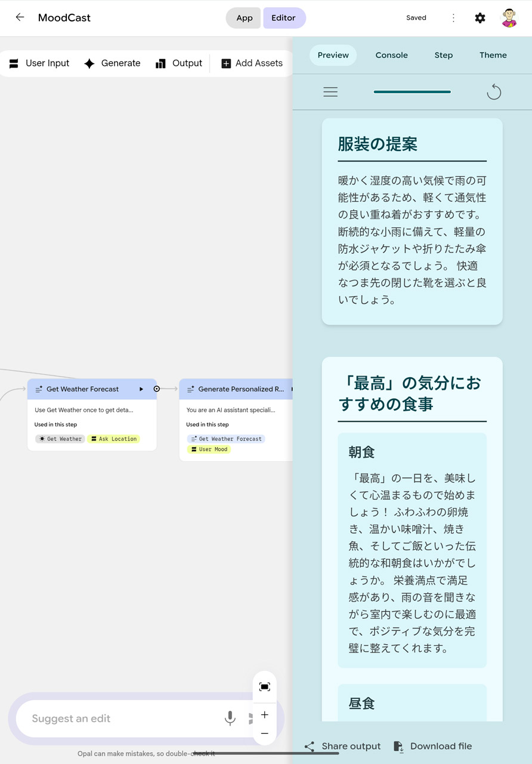Run the Get Weather Forecast step
Viewport: 532px width, 764px height.
coord(141,389)
